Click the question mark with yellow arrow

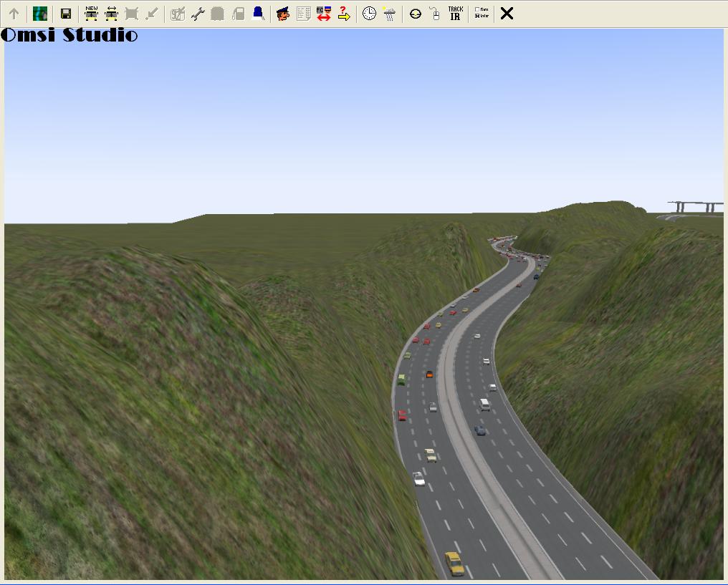coord(344,14)
